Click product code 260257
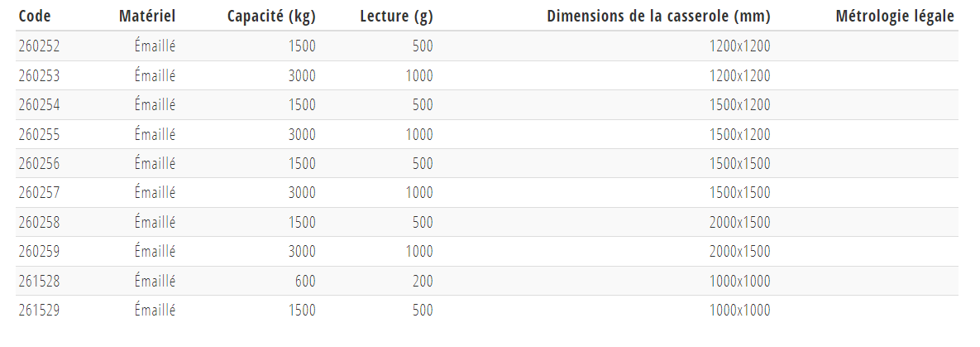 pyautogui.click(x=39, y=193)
